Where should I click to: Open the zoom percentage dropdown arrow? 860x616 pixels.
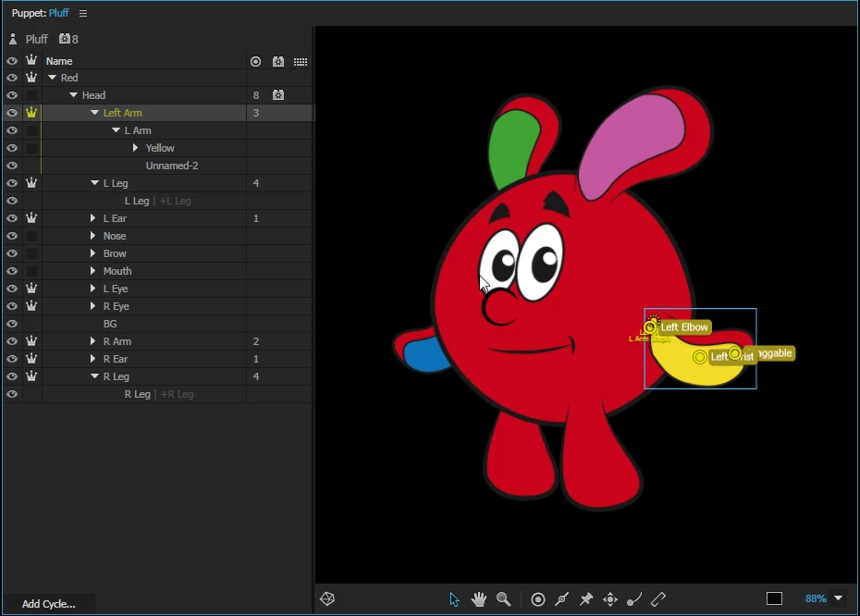coord(838,598)
